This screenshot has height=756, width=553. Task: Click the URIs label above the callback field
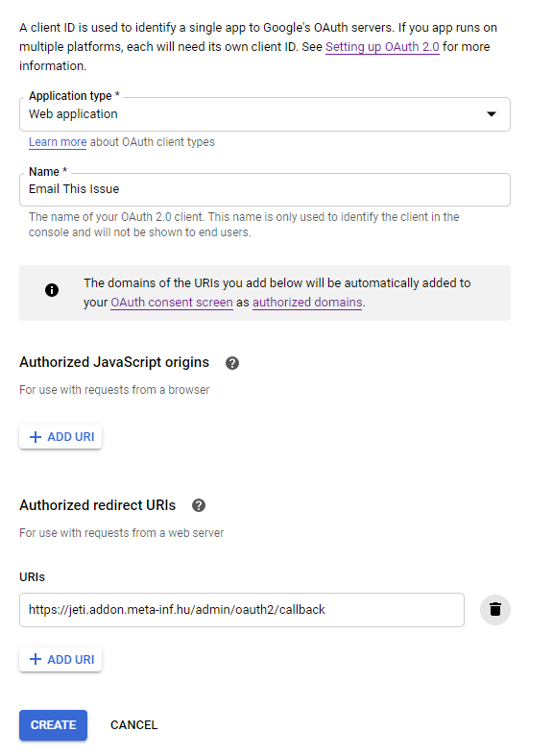point(33,577)
